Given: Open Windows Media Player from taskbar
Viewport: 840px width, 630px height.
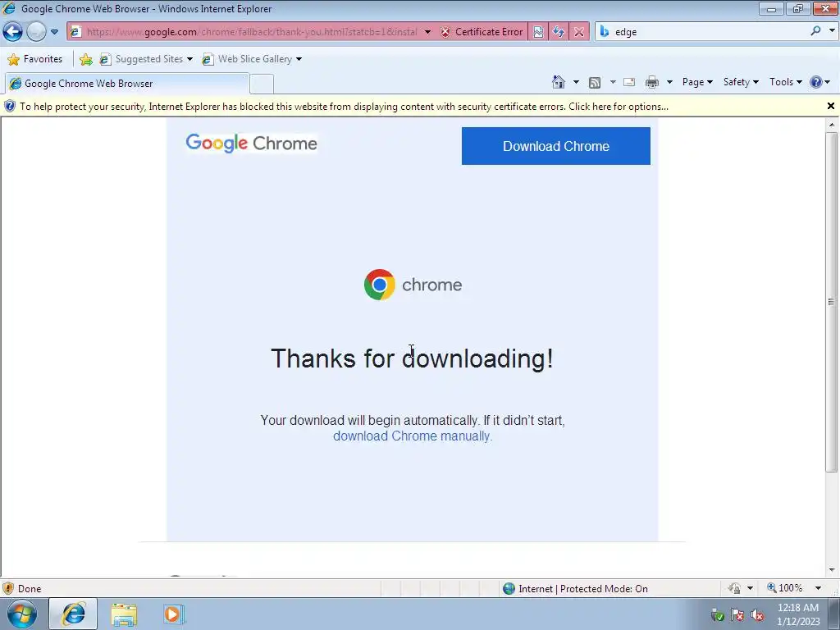Looking at the screenshot, I should tap(173, 614).
